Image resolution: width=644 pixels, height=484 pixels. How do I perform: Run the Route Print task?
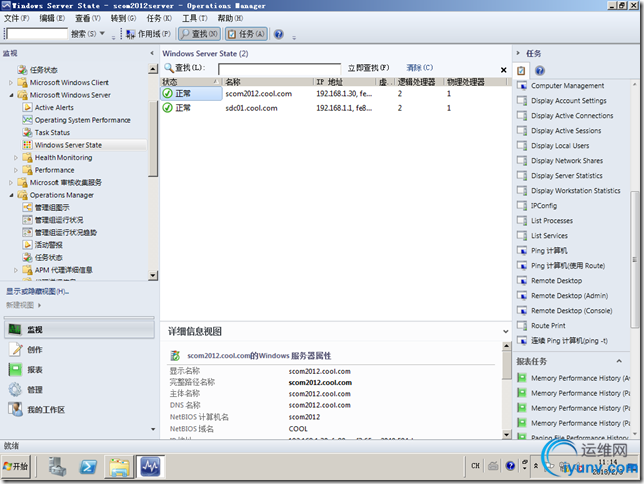tap(548, 326)
